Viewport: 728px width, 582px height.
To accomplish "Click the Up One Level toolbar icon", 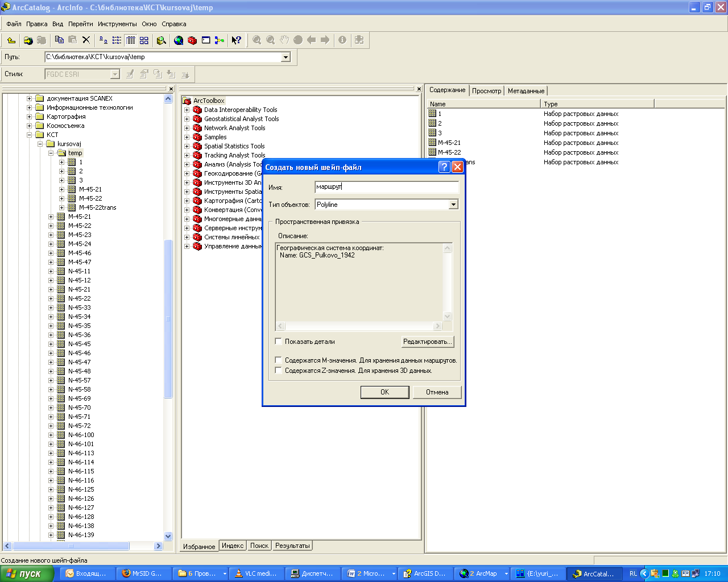I will 11,40.
